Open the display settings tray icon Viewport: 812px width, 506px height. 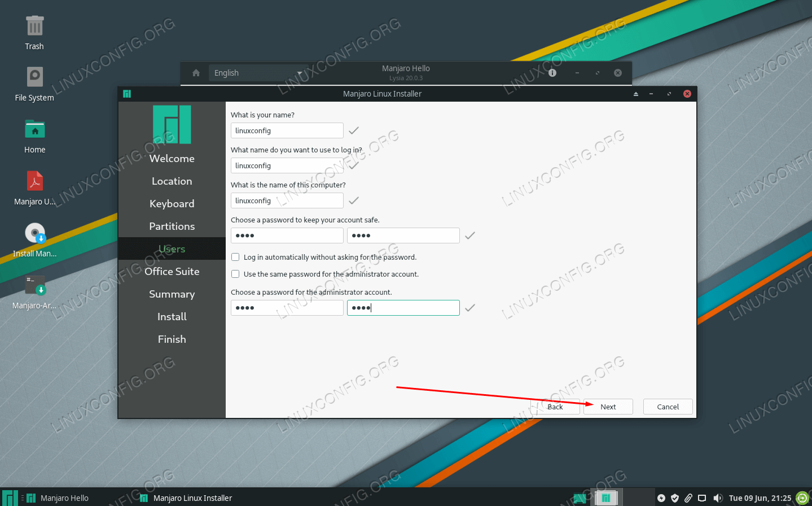point(702,498)
